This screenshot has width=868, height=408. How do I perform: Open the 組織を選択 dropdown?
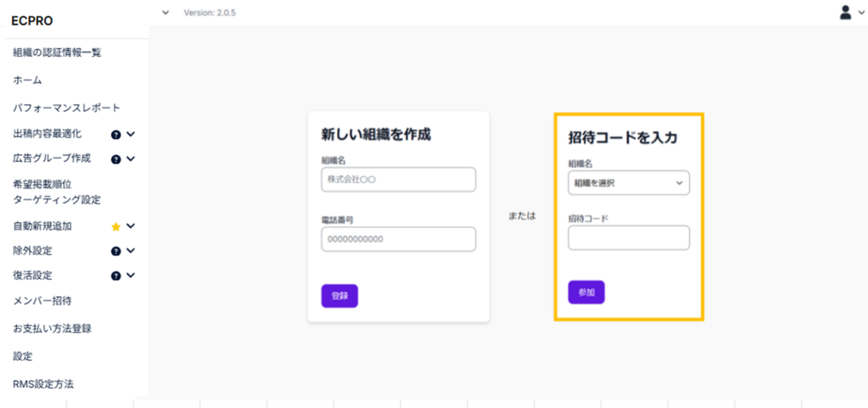(628, 182)
